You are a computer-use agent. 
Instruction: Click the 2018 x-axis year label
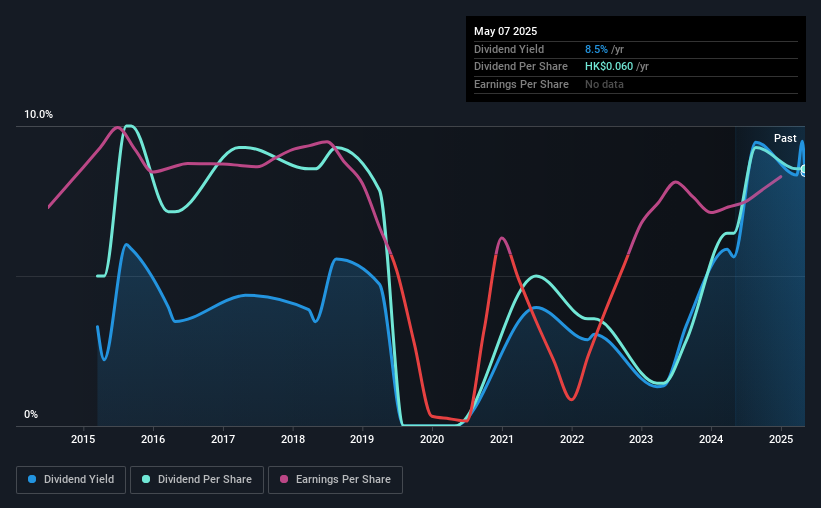293,439
